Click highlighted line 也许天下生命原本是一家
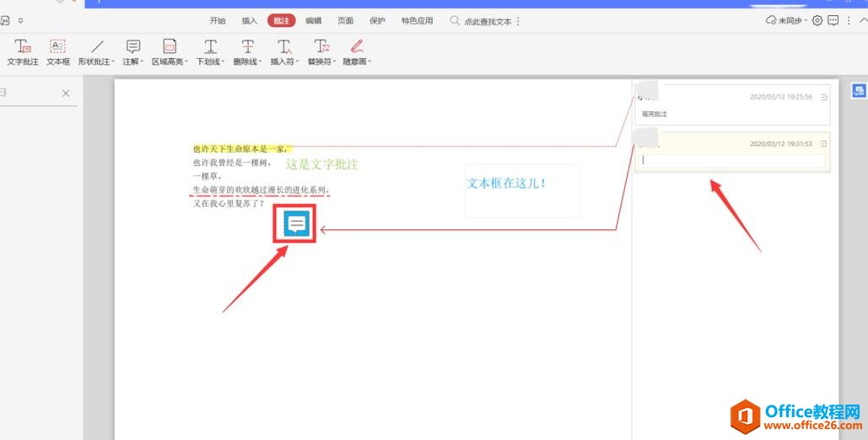 point(240,148)
